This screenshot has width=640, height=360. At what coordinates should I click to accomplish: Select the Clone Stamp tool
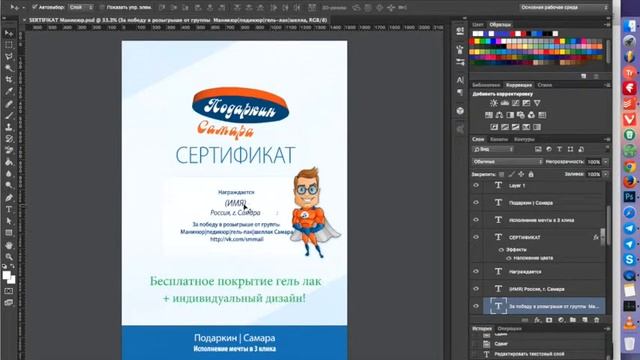pos(9,127)
